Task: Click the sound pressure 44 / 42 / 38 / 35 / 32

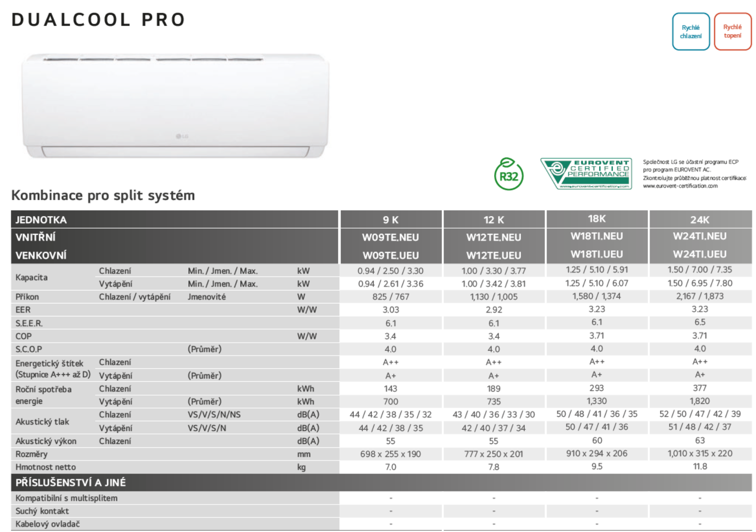Action: (x=391, y=414)
